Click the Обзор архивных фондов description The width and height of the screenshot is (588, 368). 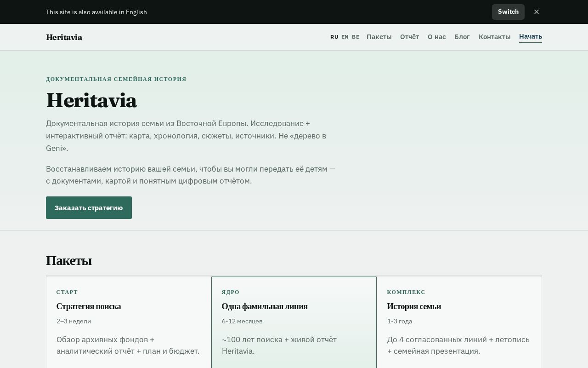point(128,345)
